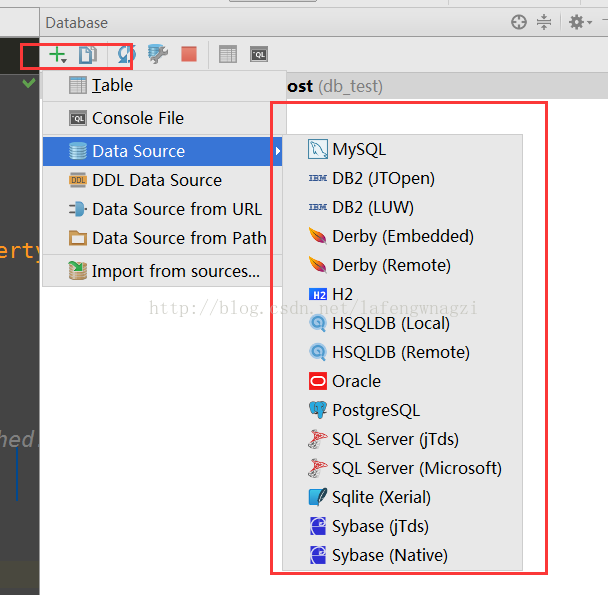Select the (db_test) data source row
This screenshot has height=595, width=608.
(447, 86)
